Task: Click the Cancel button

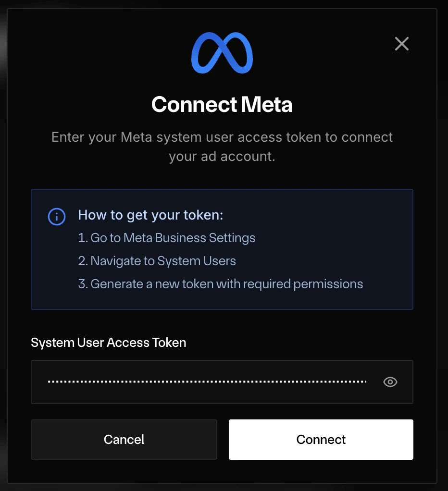Action: click(x=124, y=439)
